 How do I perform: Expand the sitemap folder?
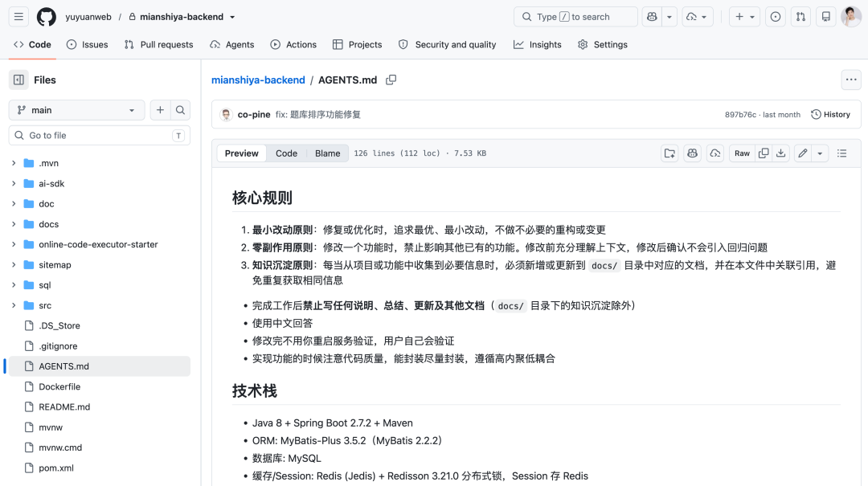14,264
